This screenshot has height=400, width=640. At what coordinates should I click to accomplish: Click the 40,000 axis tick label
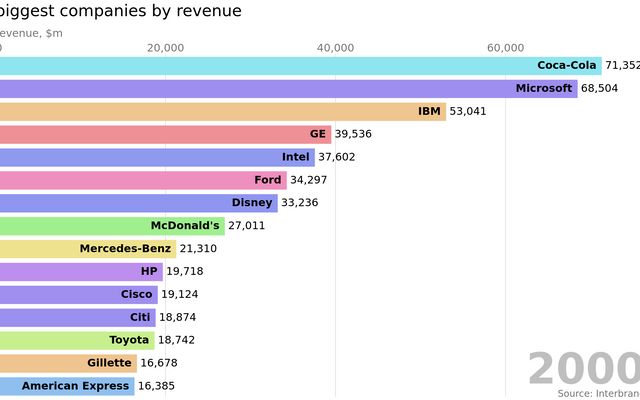(335, 48)
